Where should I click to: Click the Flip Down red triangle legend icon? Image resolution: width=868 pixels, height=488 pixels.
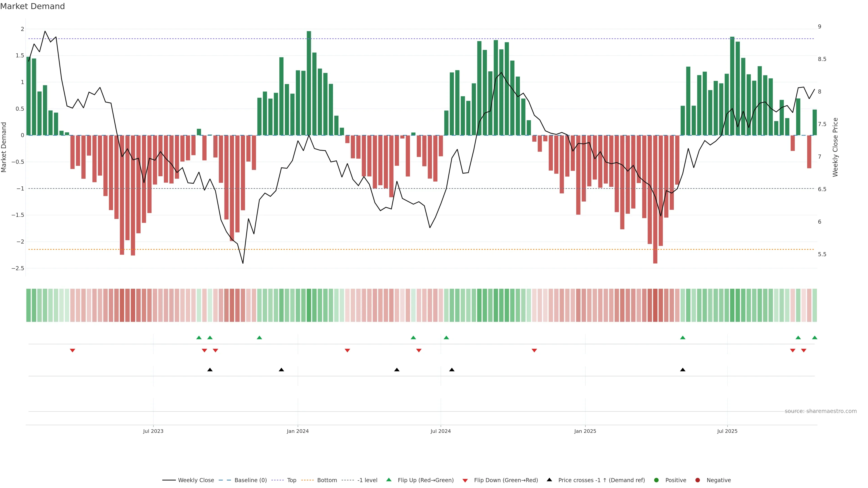pyautogui.click(x=465, y=480)
